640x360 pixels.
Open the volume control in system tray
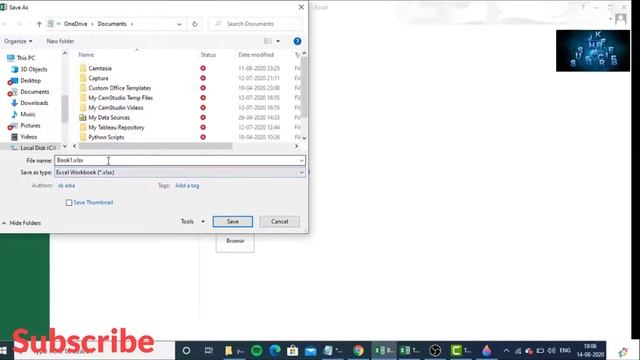point(551,351)
